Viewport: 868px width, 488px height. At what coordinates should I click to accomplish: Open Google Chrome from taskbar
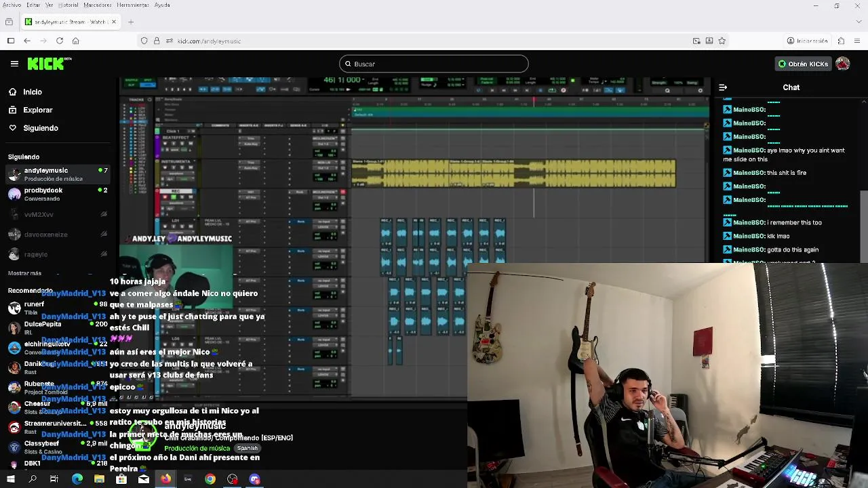[210, 479]
